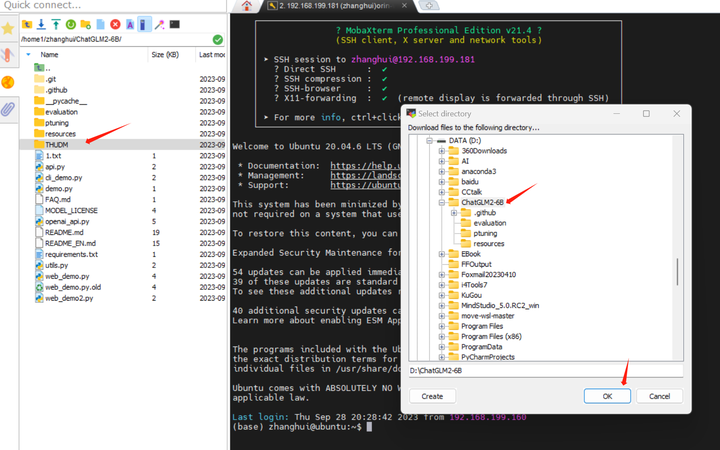Click the /home1/zhanghui/ChatGLM2-6B/ path field
Screen dimensions: 720x450
116,39
